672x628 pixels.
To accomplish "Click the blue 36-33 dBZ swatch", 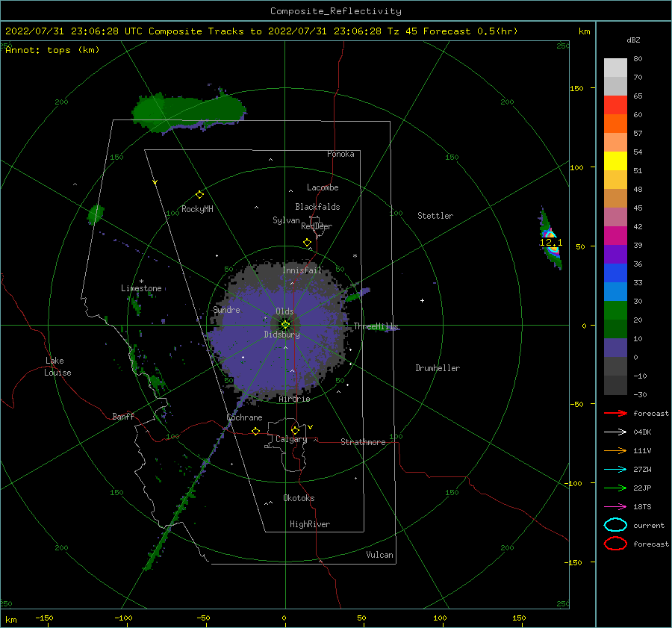I will [615, 273].
